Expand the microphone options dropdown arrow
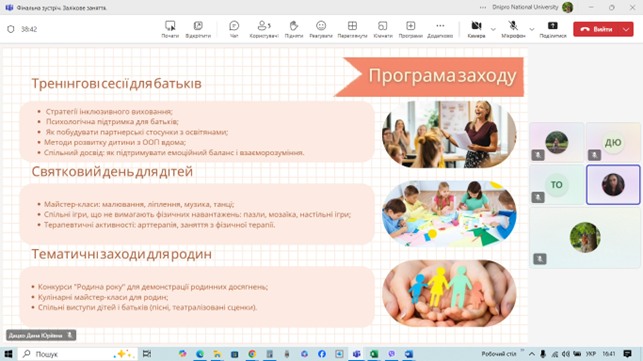The height and width of the screenshot is (361, 643). coord(532,29)
